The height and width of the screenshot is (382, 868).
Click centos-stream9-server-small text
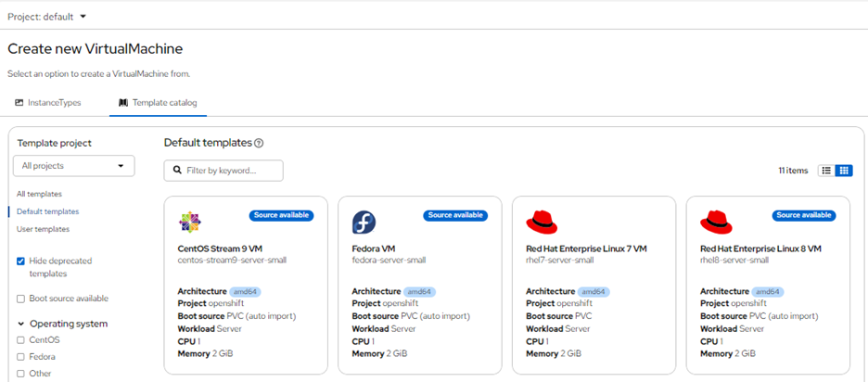tap(232, 260)
